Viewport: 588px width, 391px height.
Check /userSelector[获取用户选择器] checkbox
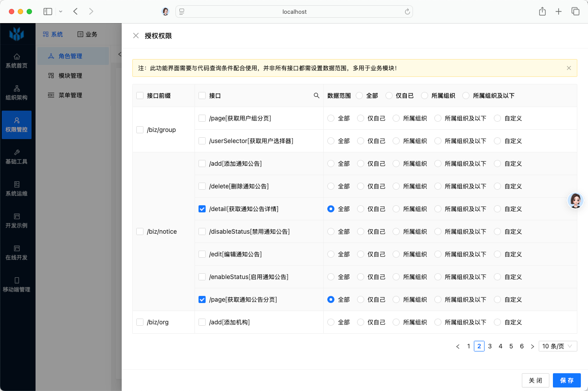click(x=202, y=141)
